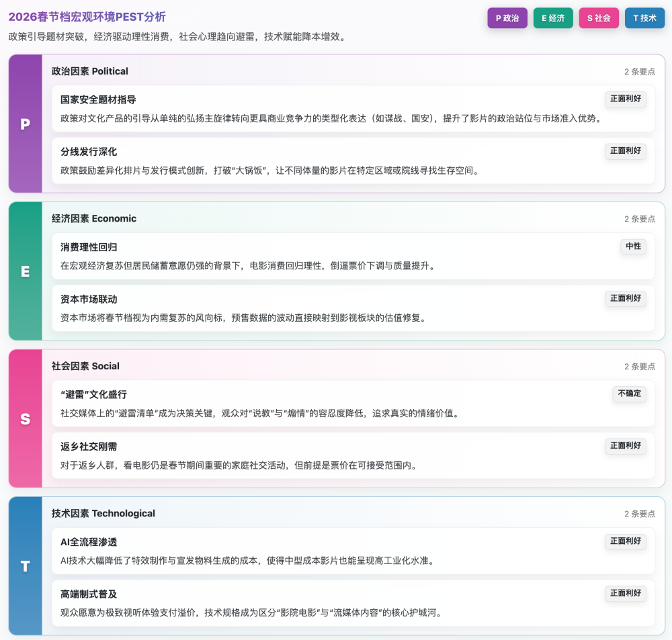This screenshot has height=640, width=672.
Task: Click the purple P 政治 tag button
Action: tap(507, 18)
